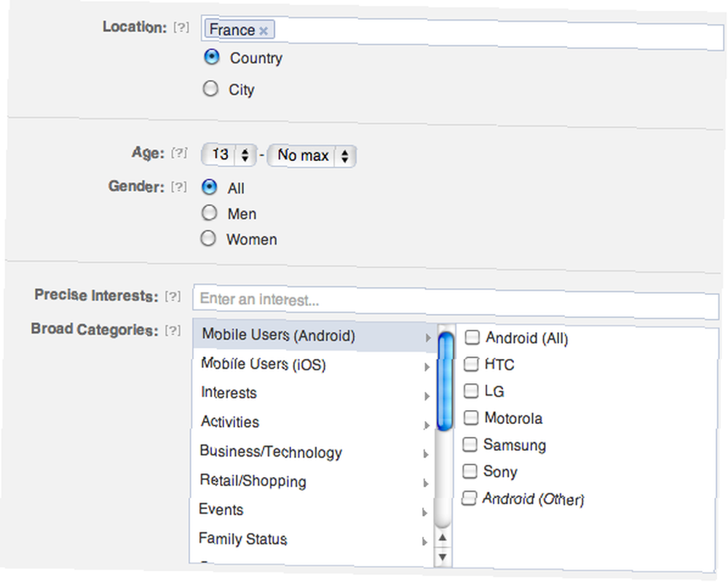
Task: Choose Men for gender
Action: (x=209, y=213)
